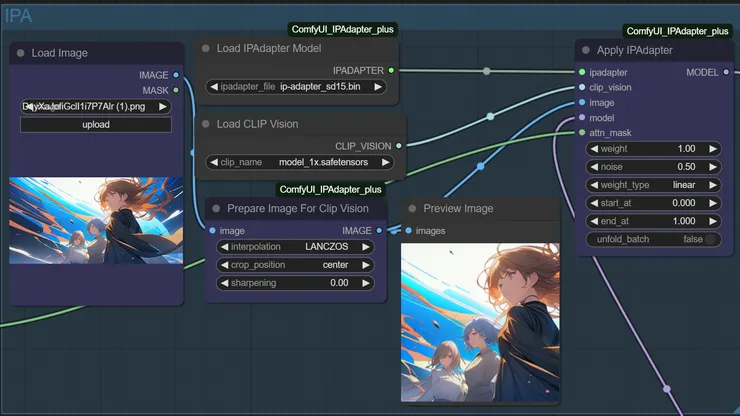Click the ComfyUI_IPAdapter_plus badge above Apply IPAdapter
This screenshot has width=740, height=416.
(677, 31)
